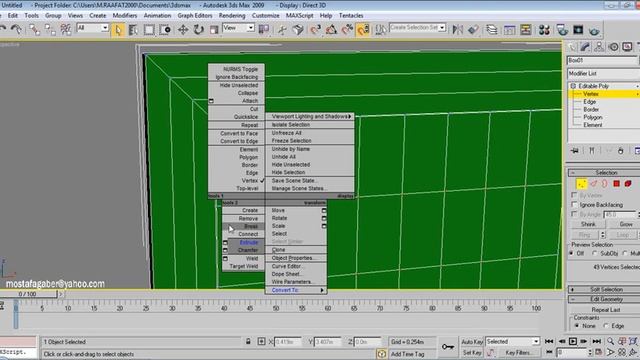Click the Box01 object name field
This screenshot has height=360, width=640.
602,60
